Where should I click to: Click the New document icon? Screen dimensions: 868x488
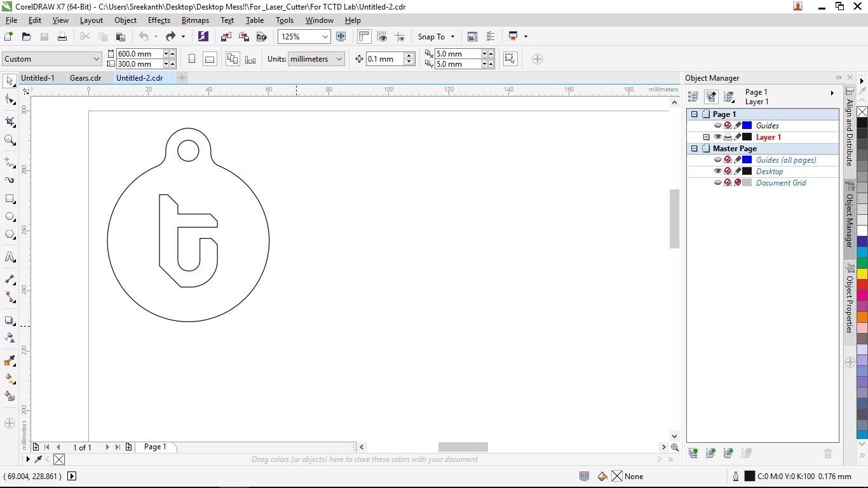(x=8, y=37)
